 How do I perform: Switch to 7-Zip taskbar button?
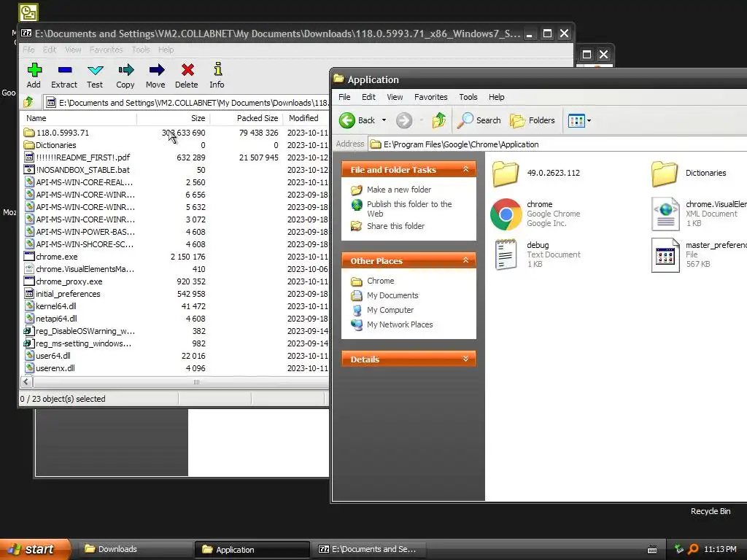point(370,549)
